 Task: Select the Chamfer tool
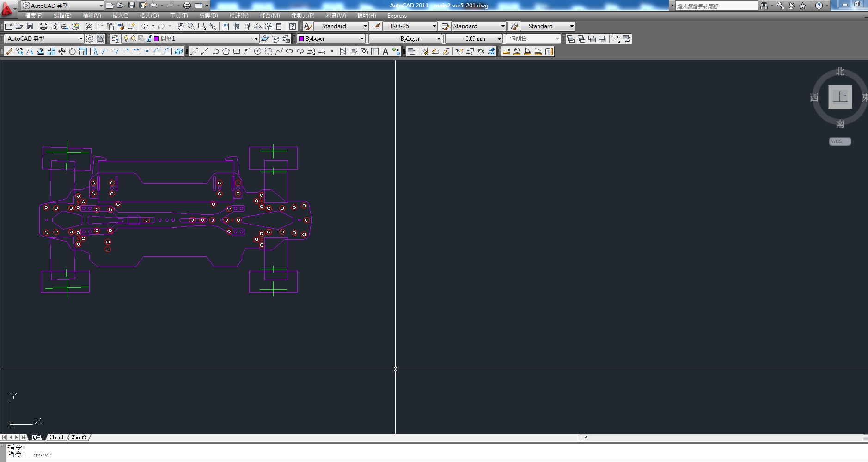tap(158, 51)
